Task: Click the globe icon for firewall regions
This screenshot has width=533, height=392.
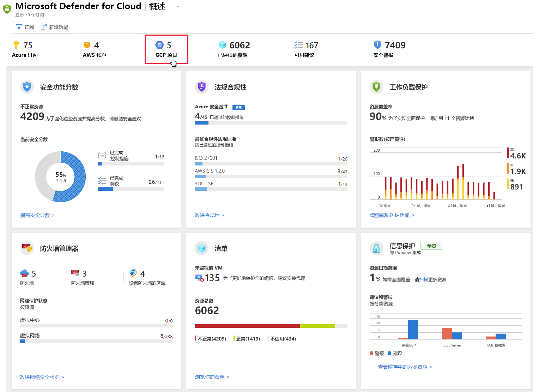Action: coord(133,273)
